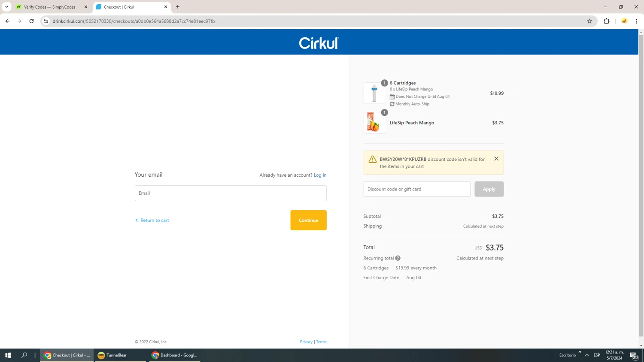
Task: View site information icon in address bar
Action: 46,21
